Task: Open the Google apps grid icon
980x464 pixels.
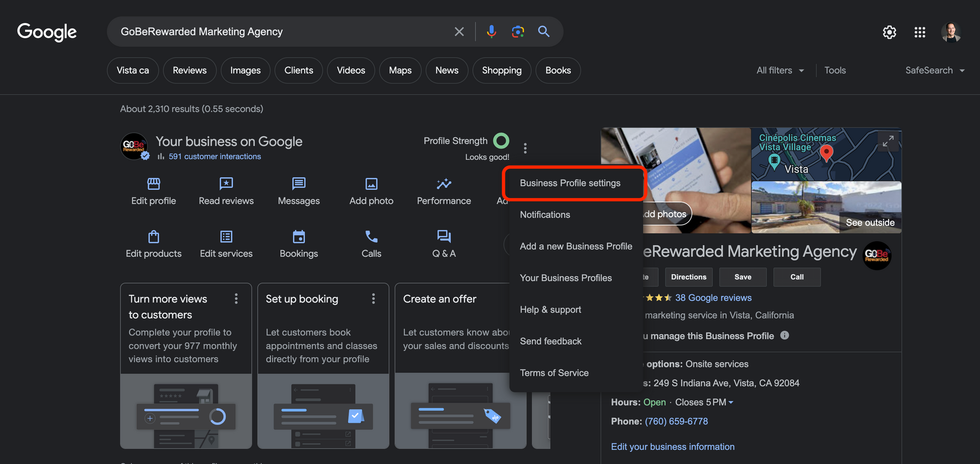Action: 920,32
